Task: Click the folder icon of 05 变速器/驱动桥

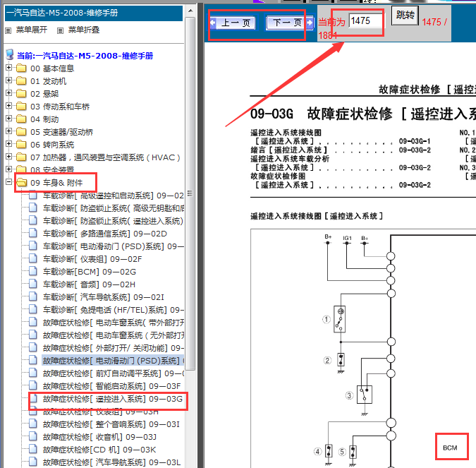Action: point(21,131)
